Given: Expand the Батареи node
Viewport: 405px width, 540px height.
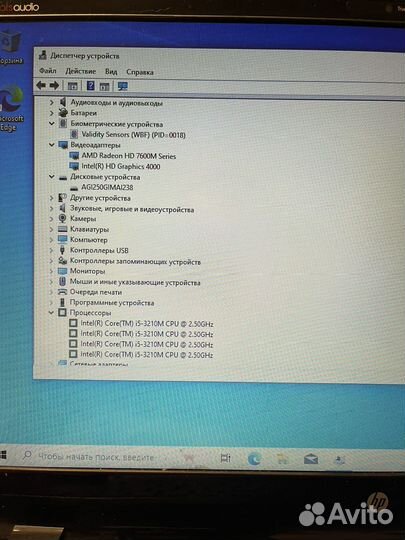Looking at the screenshot, I should [52, 113].
